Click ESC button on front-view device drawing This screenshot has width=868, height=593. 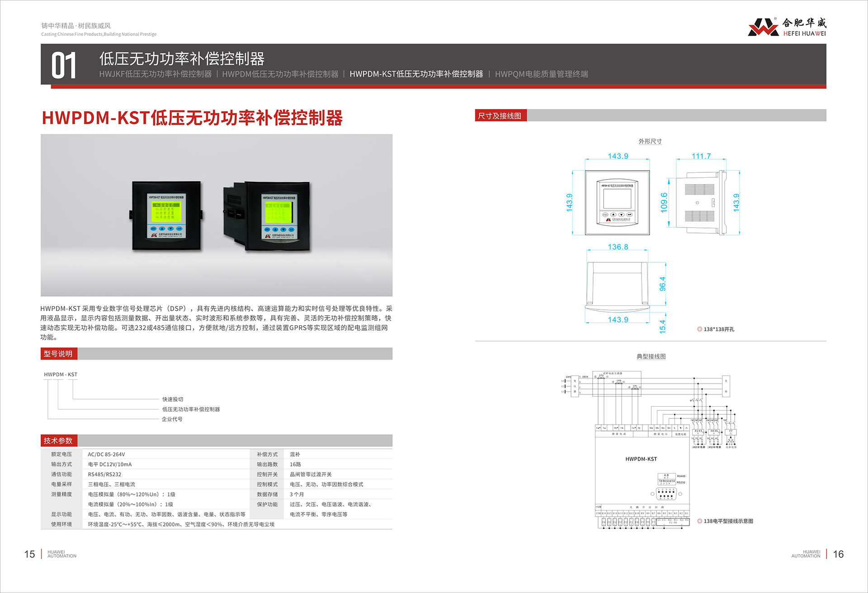[x=605, y=214]
